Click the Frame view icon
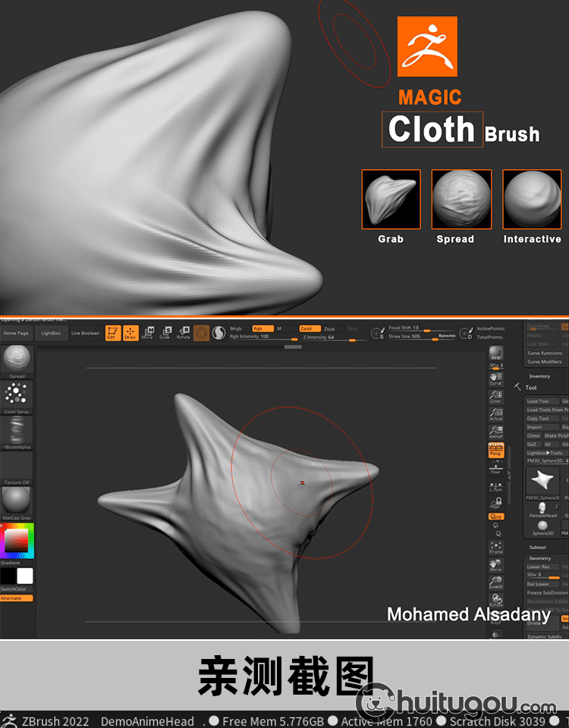 [495, 548]
